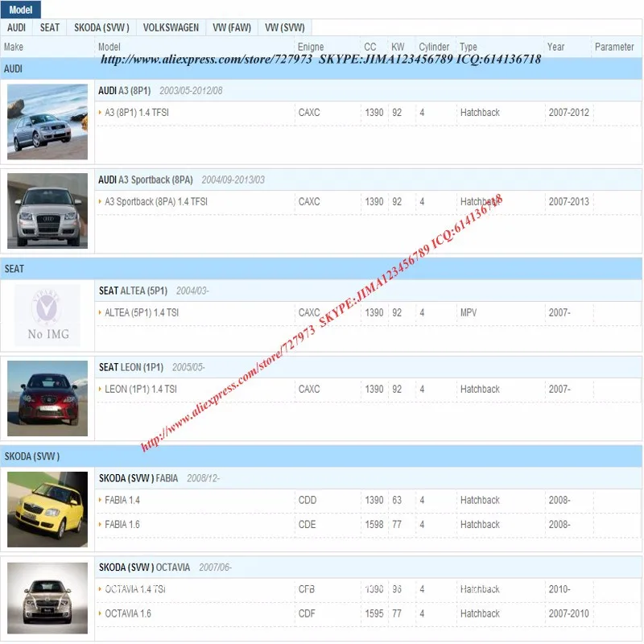The width and height of the screenshot is (644, 644).
Task: Click the 2007-2013 year cell
Action: [x=569, y=202]
